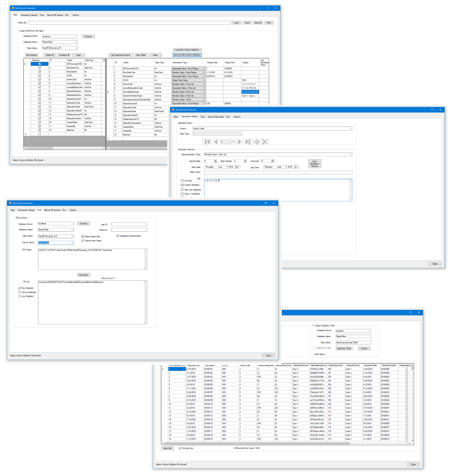
Task: Expand the Table Name dropdown in Tools
Action: [71, 236]
